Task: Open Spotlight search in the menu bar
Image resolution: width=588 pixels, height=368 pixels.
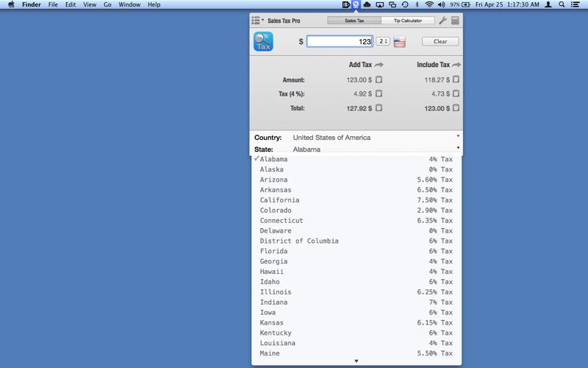Action: [562, 4]
